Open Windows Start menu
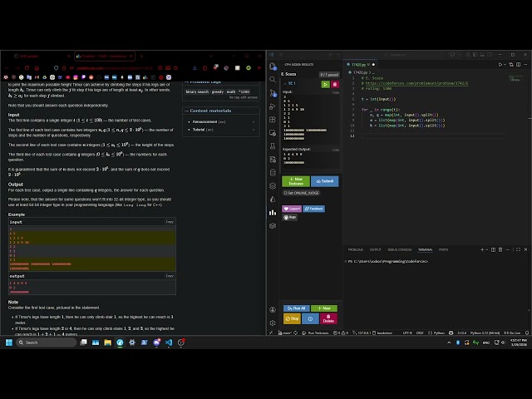 9,342
